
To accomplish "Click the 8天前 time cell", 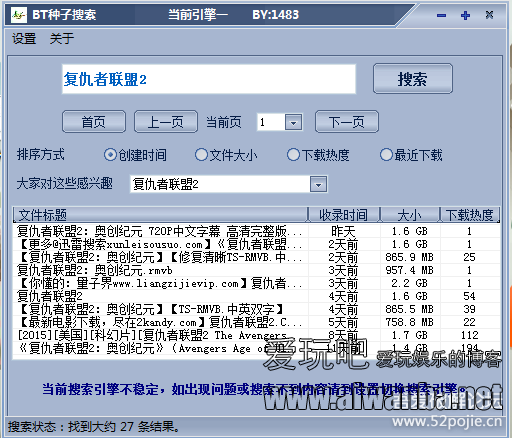I will coord(343,335).
